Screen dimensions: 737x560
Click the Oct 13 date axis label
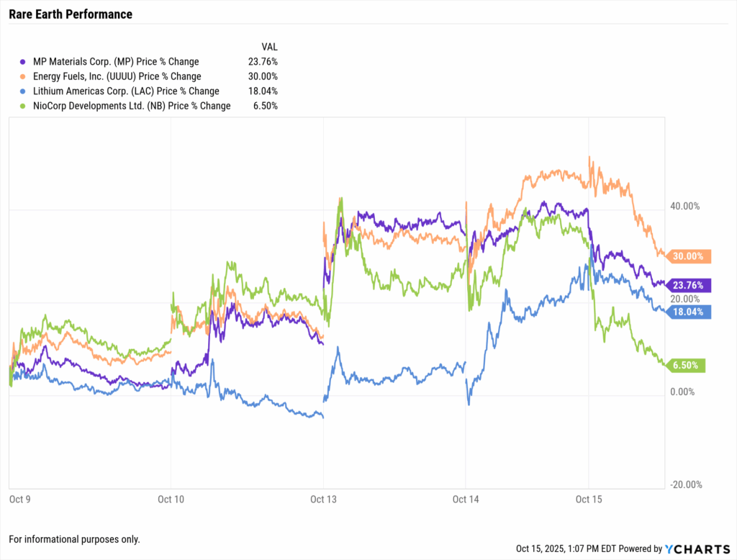[323, 497]
